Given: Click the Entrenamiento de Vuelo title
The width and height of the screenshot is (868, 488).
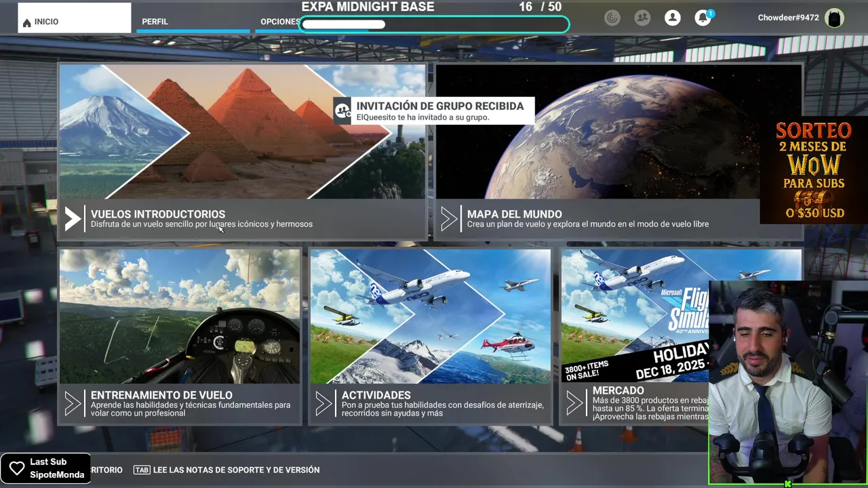Looking at the screenshot, I should click(x=161, y=395).
